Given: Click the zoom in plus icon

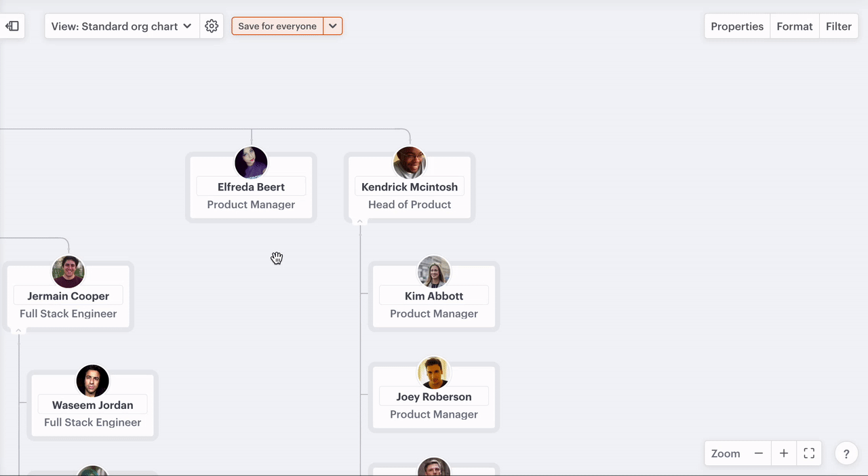Looking at the screenshot, I should [784, 454].
